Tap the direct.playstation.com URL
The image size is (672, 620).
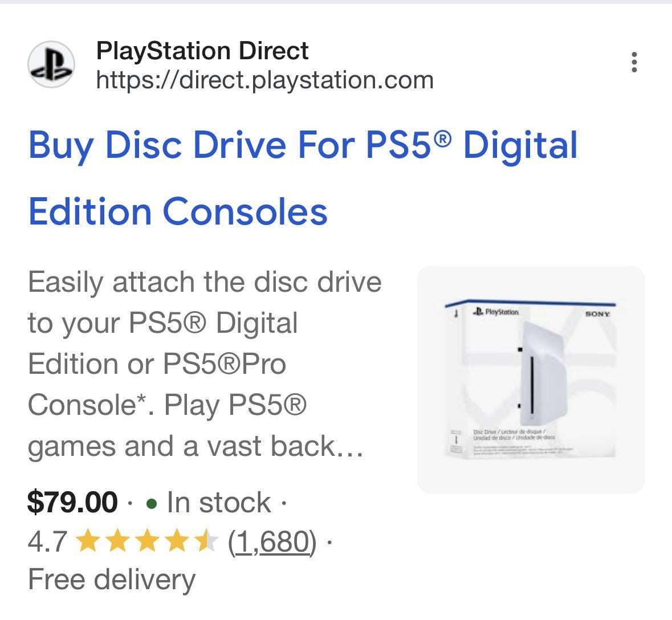[264, 80]
